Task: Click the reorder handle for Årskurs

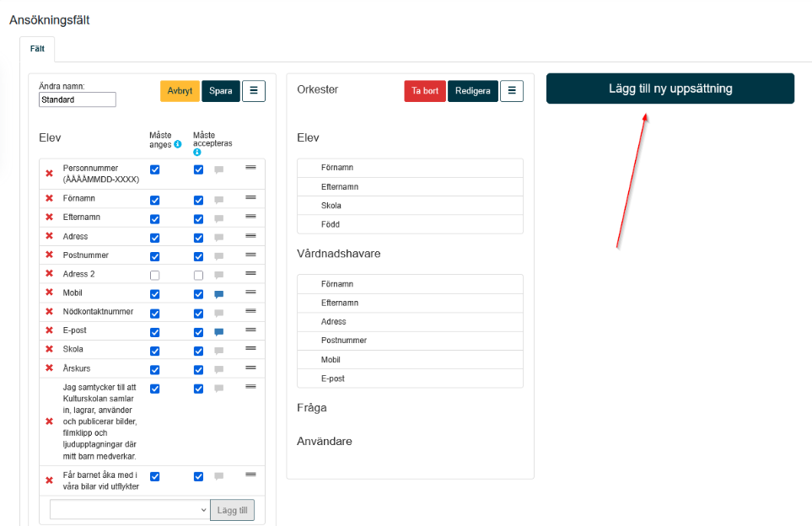Action: 250,368
